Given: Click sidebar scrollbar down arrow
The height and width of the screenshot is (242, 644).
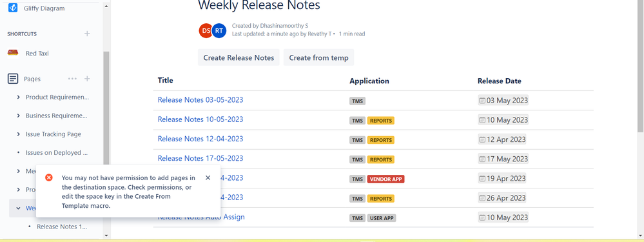Looking at the screenshot, I should [106, 236].
